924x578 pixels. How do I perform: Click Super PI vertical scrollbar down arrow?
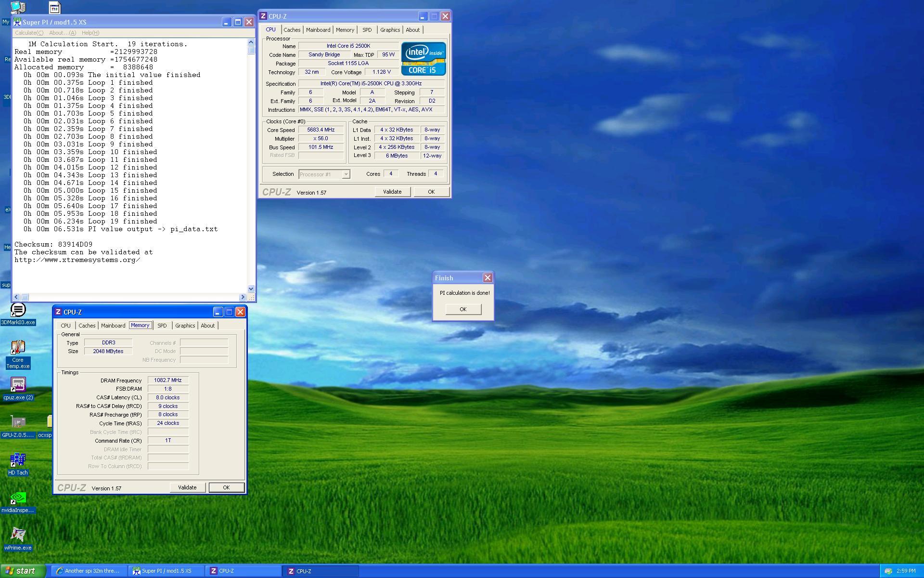(251, 289)
